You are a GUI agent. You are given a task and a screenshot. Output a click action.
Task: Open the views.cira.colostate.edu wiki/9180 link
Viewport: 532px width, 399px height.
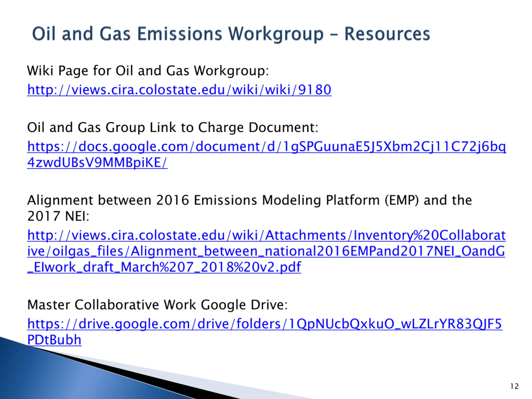coord(179,90)
